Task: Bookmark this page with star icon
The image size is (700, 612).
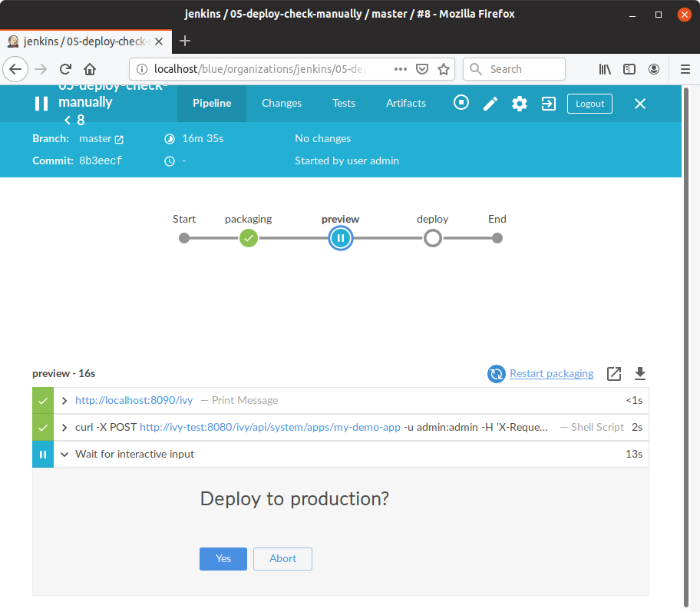Action: click(x=444, y=69)
